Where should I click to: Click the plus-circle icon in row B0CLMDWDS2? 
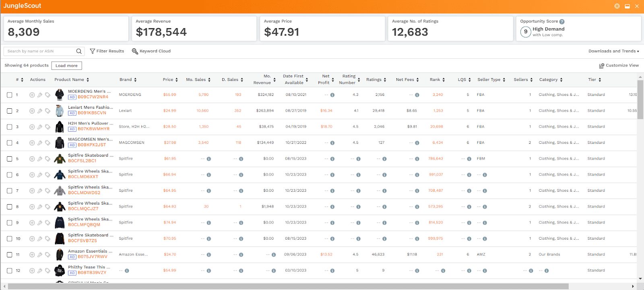pyautogui.click(x=32, y=191)
